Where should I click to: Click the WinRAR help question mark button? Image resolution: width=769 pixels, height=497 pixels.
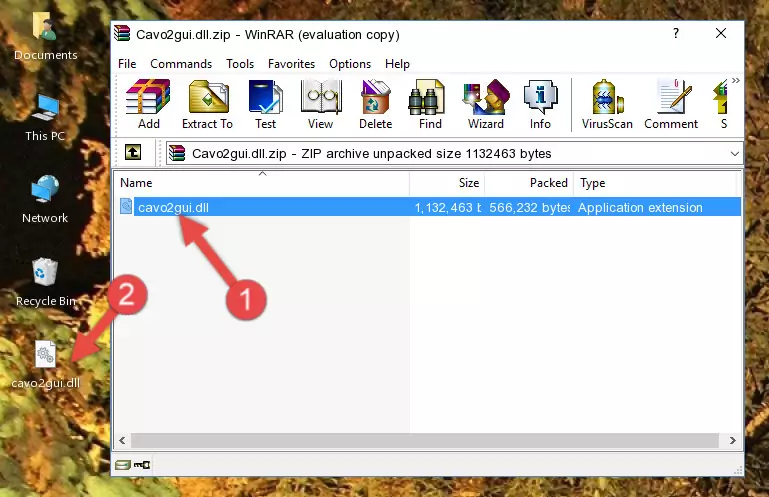(x=676, y=33)
